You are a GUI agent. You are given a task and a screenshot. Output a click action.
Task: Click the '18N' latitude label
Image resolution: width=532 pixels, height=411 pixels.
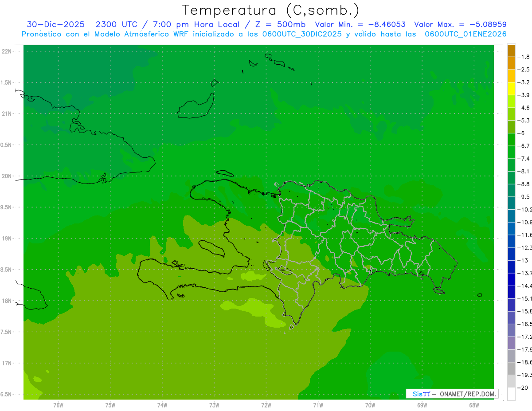(7, 301)
